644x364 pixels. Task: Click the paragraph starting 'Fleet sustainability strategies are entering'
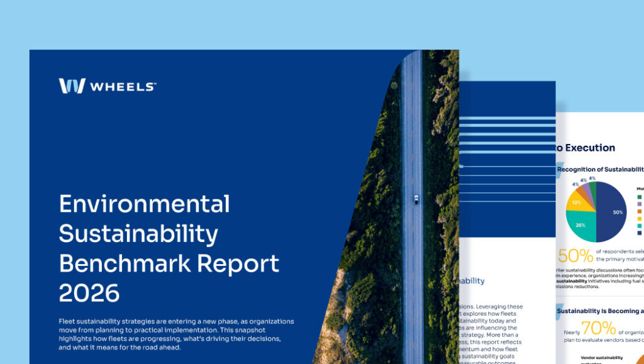176,334
